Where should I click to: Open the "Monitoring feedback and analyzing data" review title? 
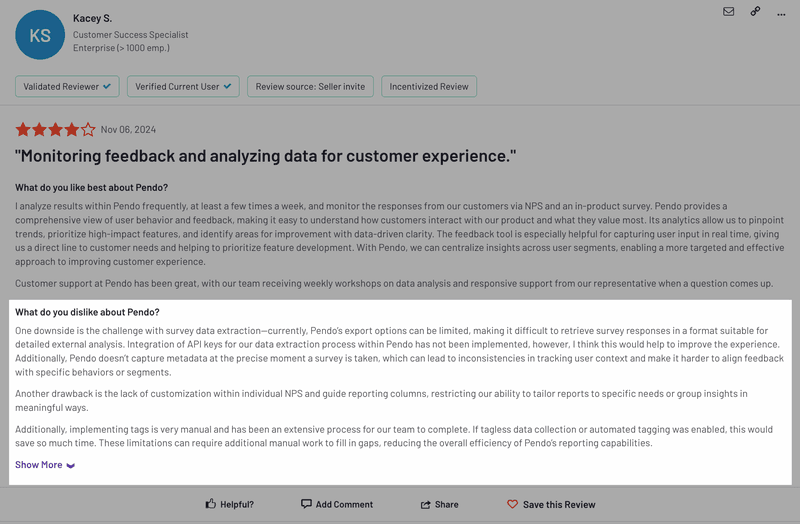tap(265, 157)
